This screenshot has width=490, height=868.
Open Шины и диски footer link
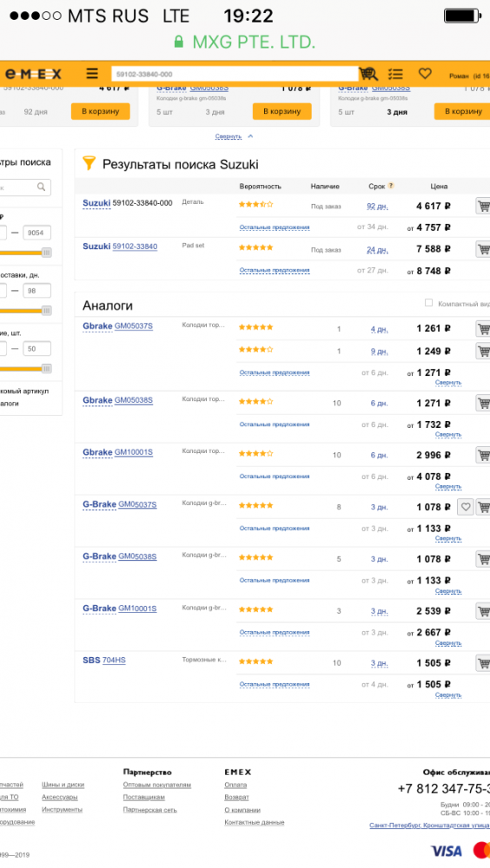[x=63, y=785]
